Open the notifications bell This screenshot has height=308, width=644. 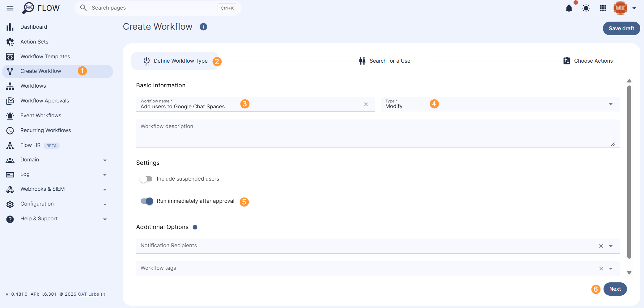click(x=569, y=8)
